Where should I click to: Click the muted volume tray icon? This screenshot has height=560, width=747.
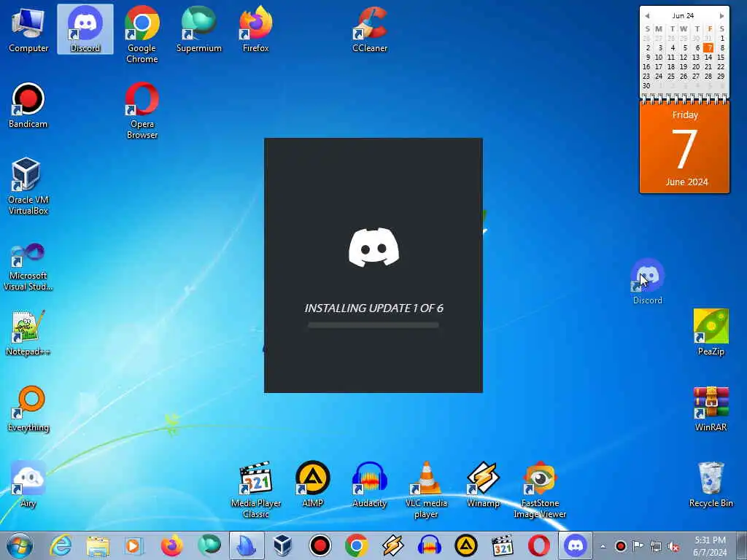(673, 547)
